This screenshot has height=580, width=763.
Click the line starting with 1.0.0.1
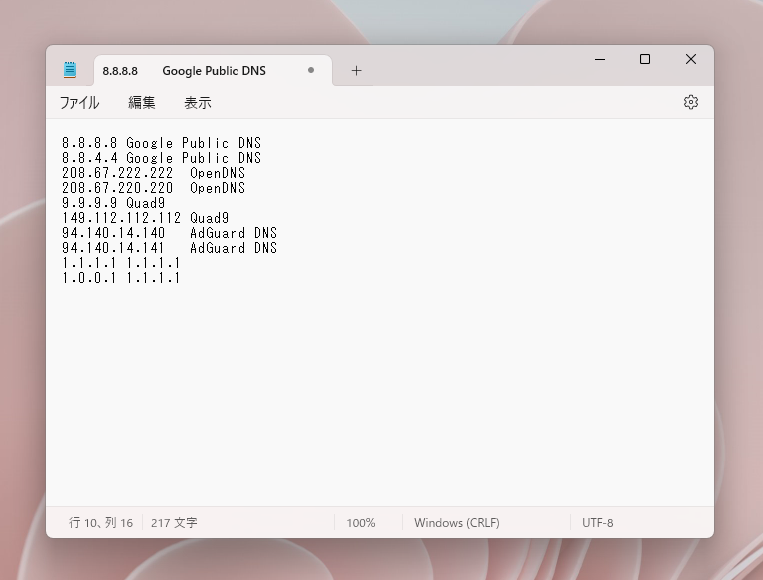121,278
